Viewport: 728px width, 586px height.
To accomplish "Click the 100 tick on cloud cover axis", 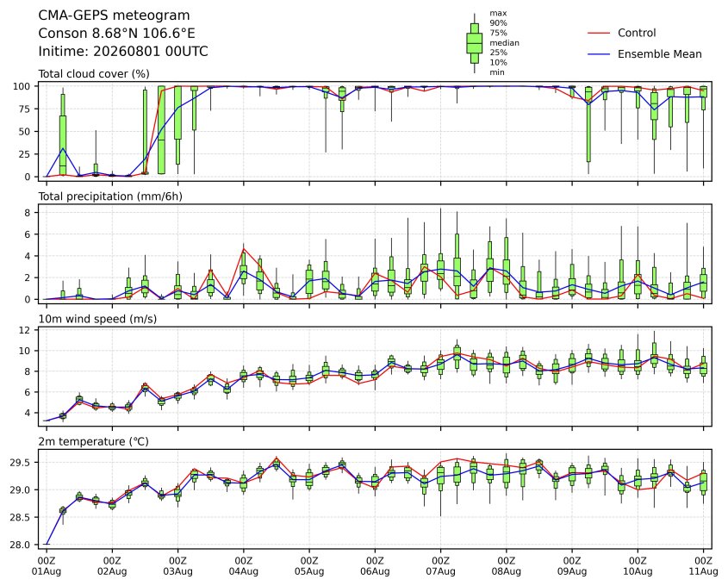I will point(22,86).
